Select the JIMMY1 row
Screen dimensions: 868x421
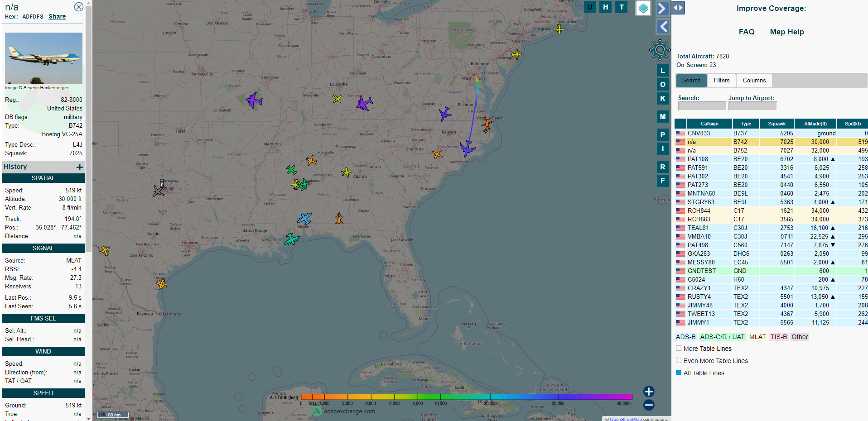coord(771,322)
